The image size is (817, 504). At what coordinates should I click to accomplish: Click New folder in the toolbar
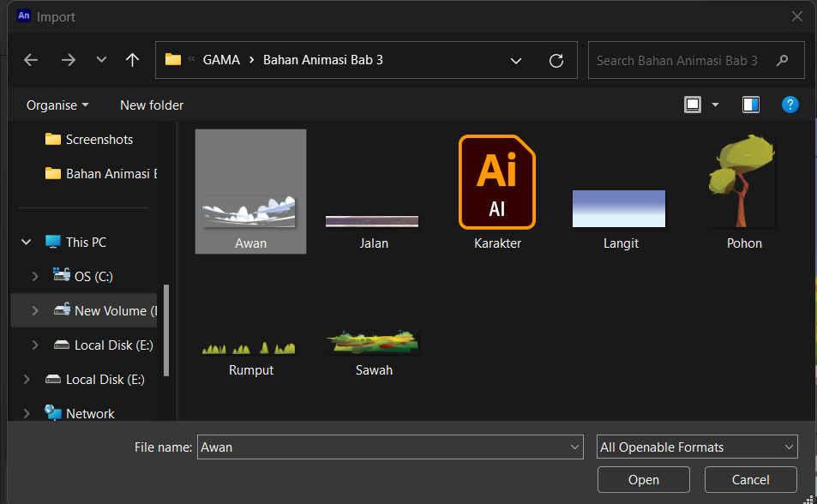(x=152, y=105)
